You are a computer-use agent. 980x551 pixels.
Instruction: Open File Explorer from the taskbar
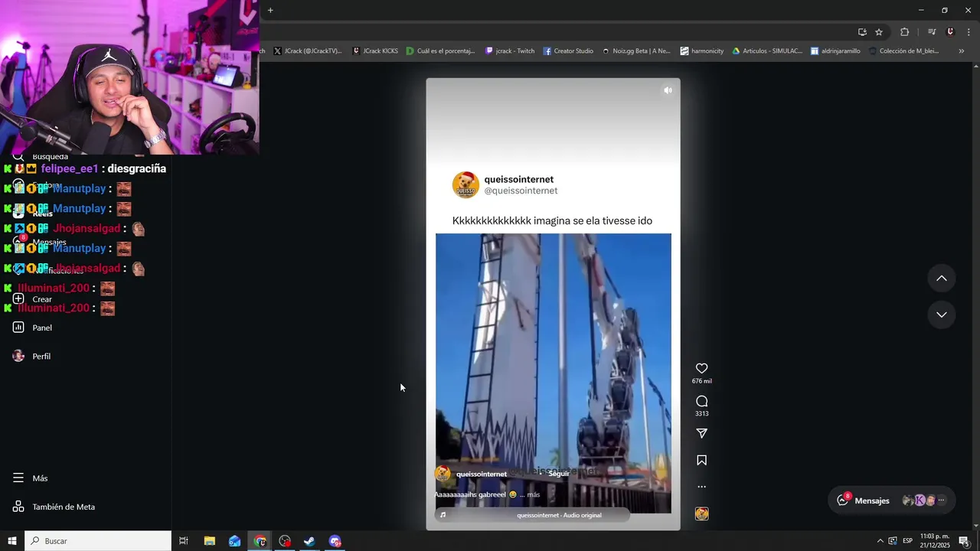pyautogui.click(x=209, y=541)
